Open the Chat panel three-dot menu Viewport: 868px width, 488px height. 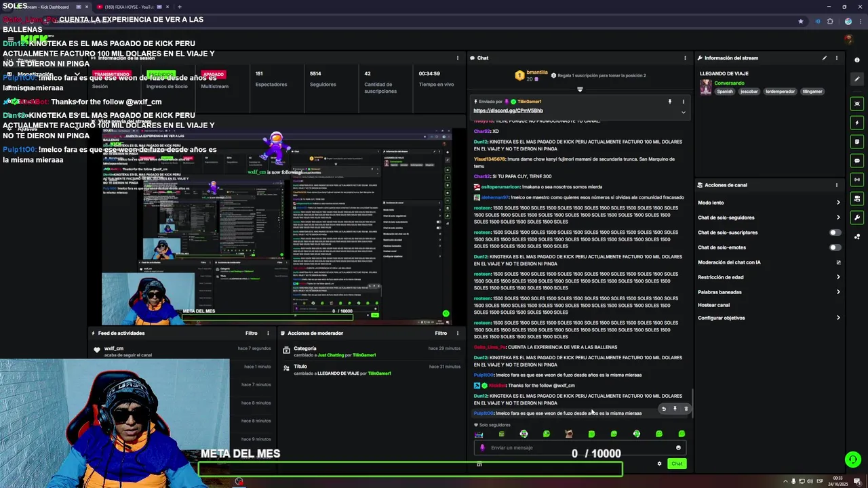tap(685, 58)
